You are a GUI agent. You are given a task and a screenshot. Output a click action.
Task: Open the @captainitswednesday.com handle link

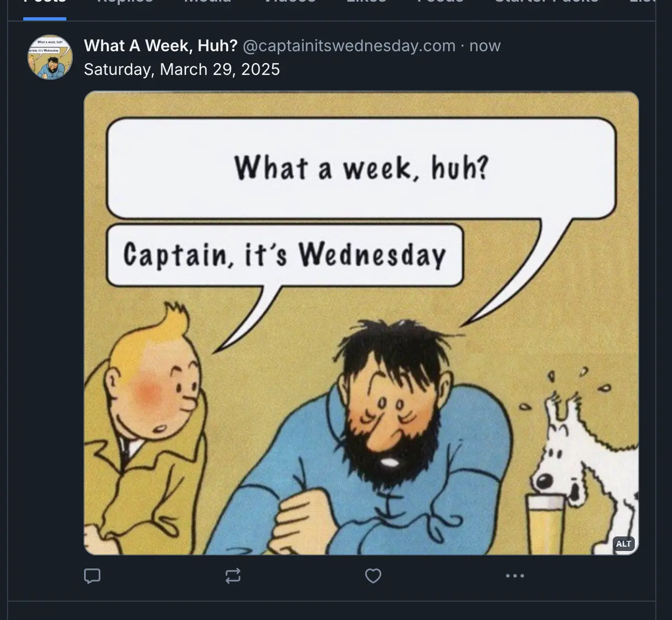tap(349, 46)
